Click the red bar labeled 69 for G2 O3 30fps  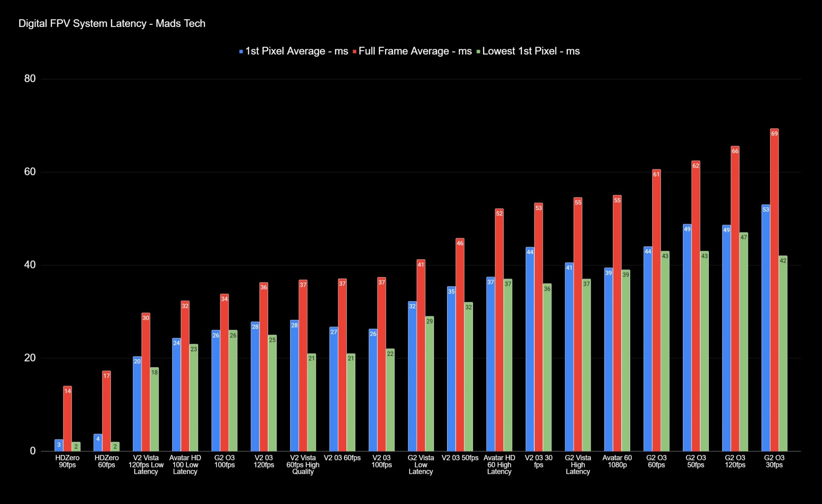774,289
